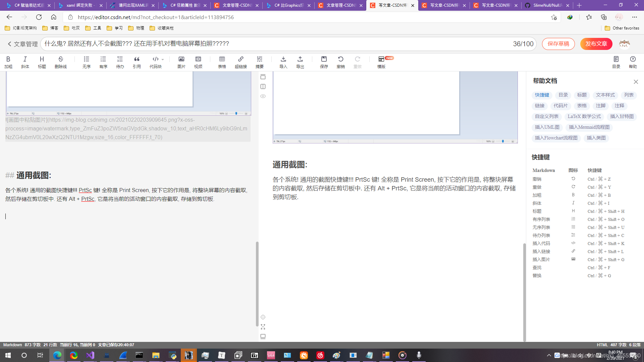
Task: Select the 插入甘特图 help tag
Action: tap(622, 117)
